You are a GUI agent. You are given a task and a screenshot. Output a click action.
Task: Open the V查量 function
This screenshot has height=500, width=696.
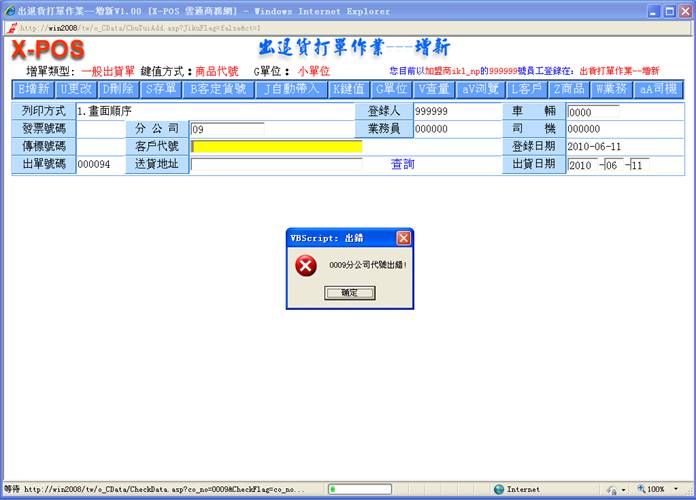[434, 88]
